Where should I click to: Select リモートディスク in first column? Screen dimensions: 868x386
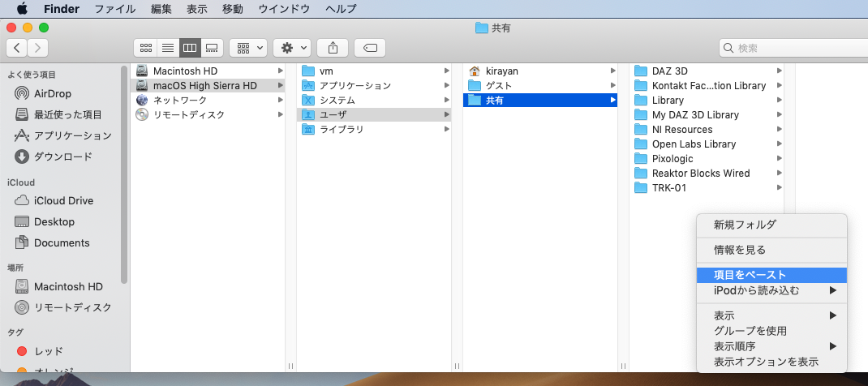point(208,114)
